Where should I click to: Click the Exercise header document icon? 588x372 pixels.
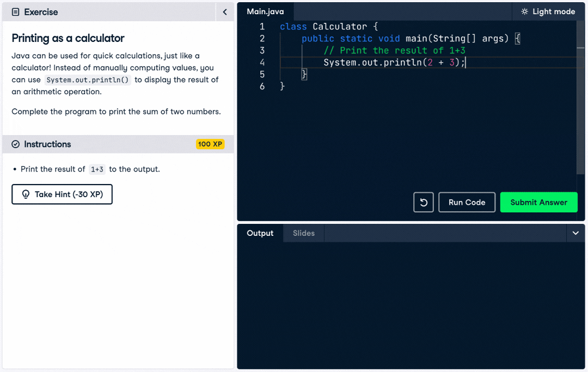(x=15, y=12)
